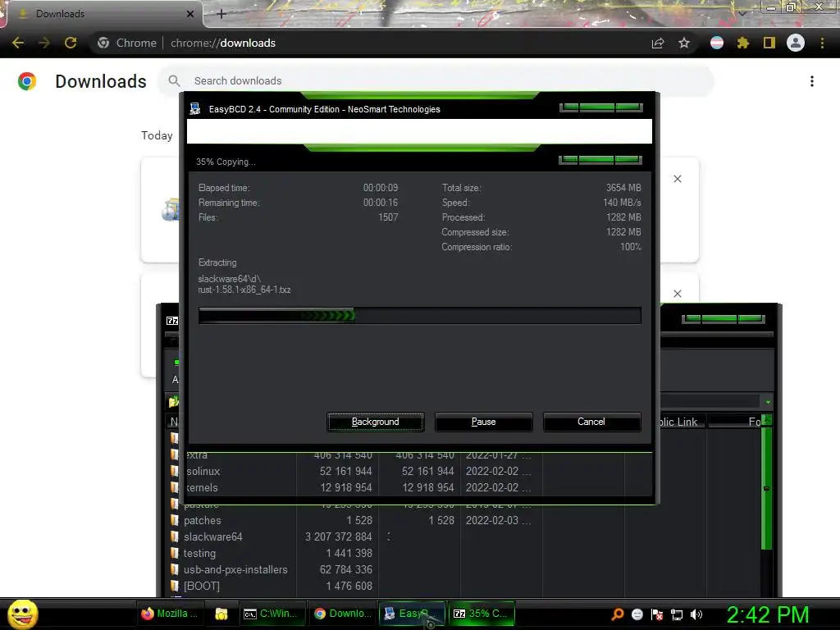Click the Chrome address bar URL
Viewport: 840px width, 630px height.
pyautogui.click(x=223, y=43)
